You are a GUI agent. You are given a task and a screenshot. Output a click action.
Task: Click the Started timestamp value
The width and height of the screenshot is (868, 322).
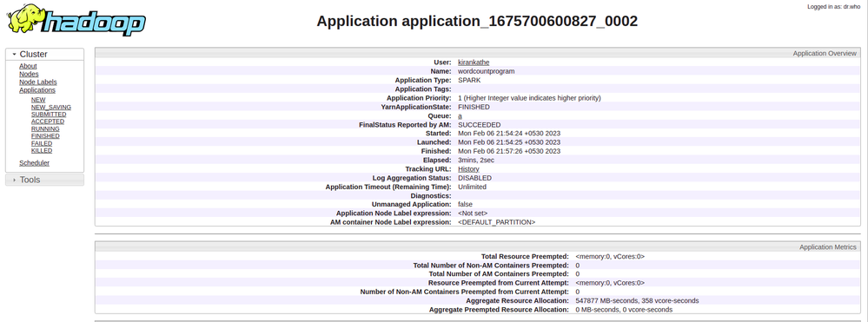point(509,134)
